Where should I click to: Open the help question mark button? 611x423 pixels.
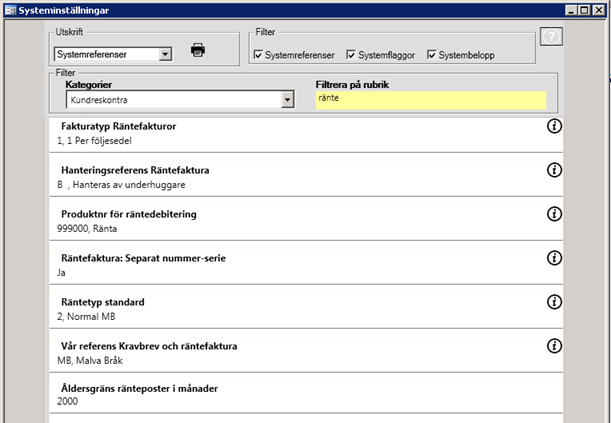(x=550, y=37)
